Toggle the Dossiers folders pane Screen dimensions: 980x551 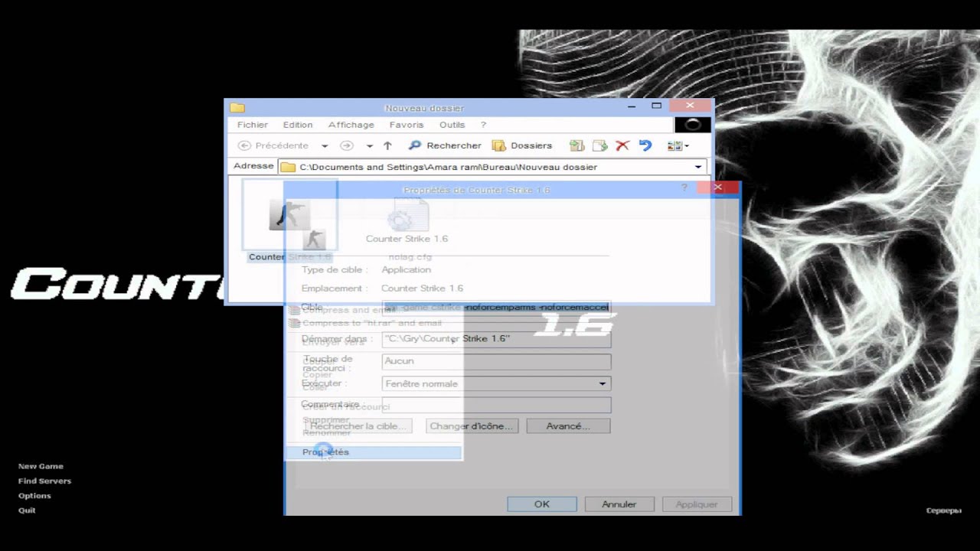(x=522, y=145)
